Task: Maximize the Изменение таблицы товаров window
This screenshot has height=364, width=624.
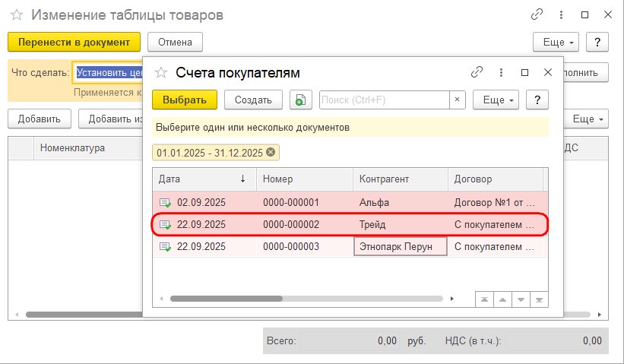Action: [584, 15]
